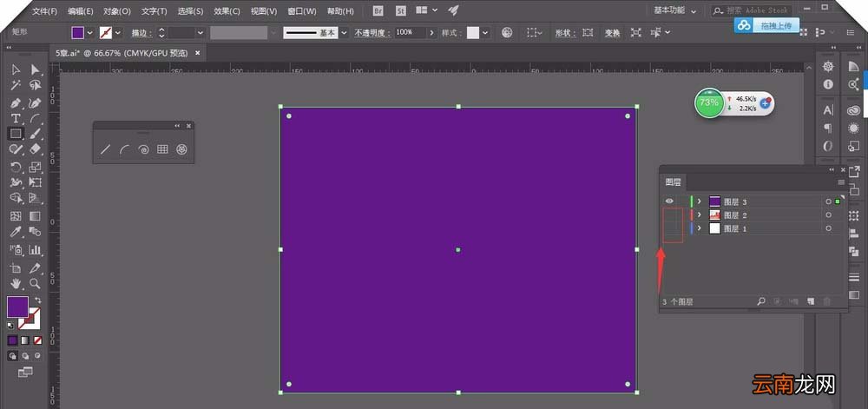Screen dimensions: 868x409
Task: Open Adobe Stock via St icon
Action: [x=399, y=10]
